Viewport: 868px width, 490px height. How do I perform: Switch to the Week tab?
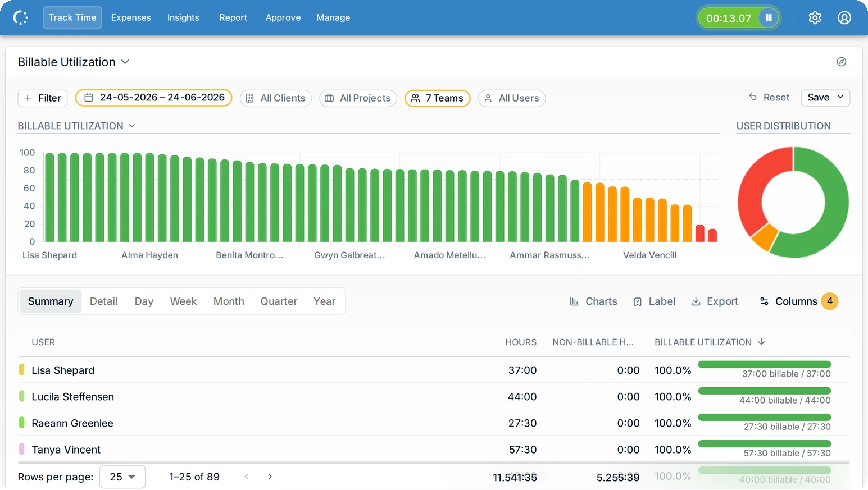coord(183,301)
